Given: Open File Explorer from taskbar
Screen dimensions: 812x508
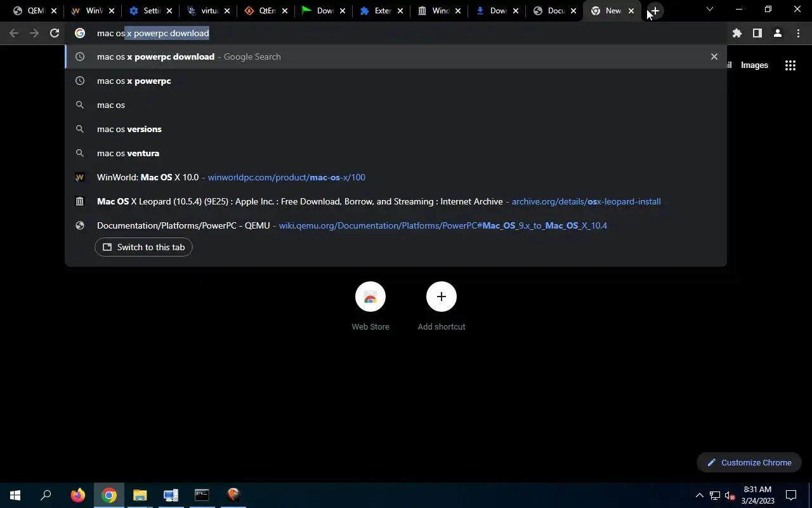Looking at the screenshot, I should coord(140,495).
